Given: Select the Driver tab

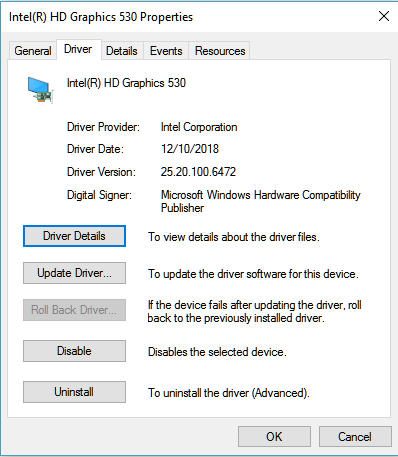Looking at the screenshot, I should point(78,49).
